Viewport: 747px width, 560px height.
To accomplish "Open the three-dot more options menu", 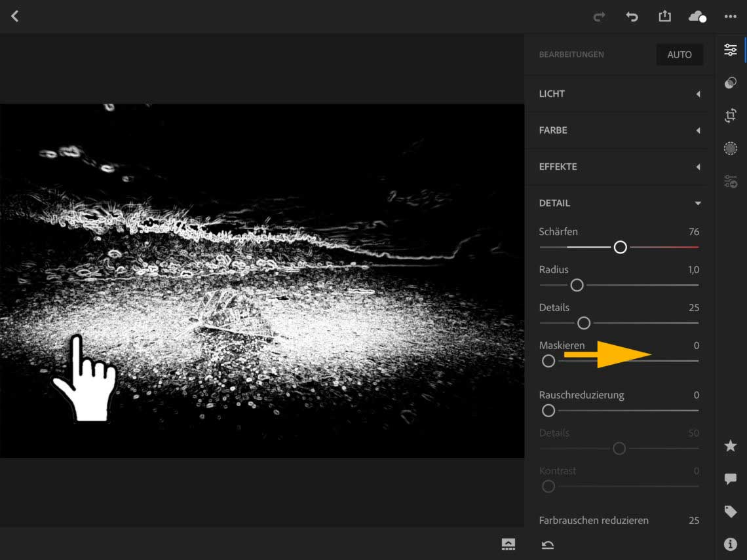I will pos(731,16).
